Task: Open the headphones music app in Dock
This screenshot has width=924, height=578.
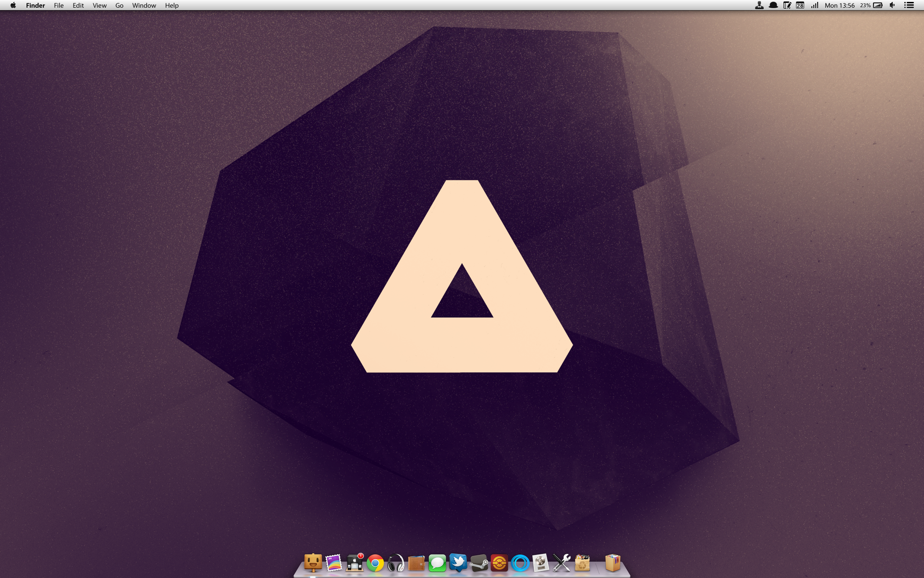Action: (396, 563)
